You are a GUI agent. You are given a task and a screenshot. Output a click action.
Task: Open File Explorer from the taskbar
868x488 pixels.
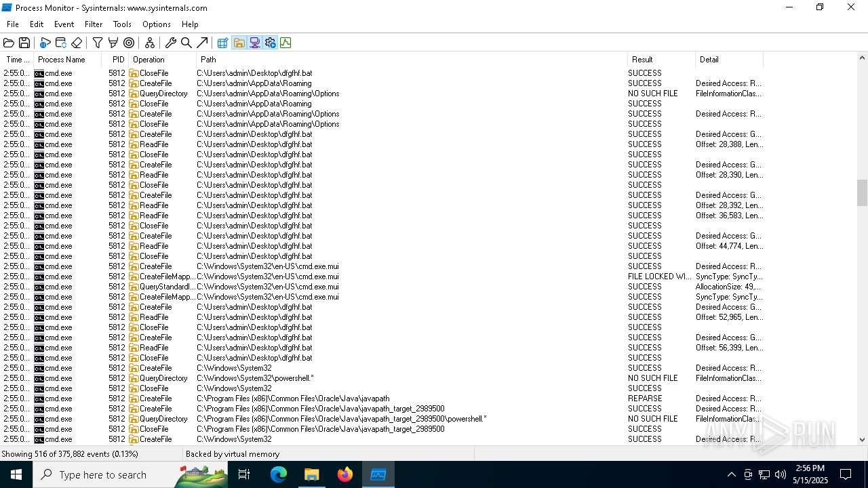click(x=312, y=474)
